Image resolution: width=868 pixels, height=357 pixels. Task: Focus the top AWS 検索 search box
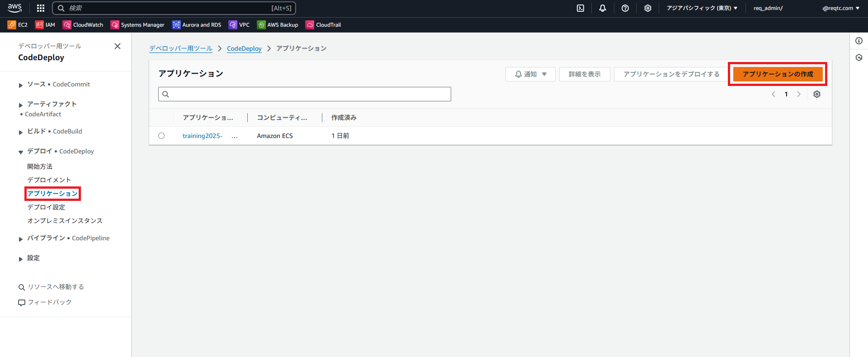pos(174,8)
